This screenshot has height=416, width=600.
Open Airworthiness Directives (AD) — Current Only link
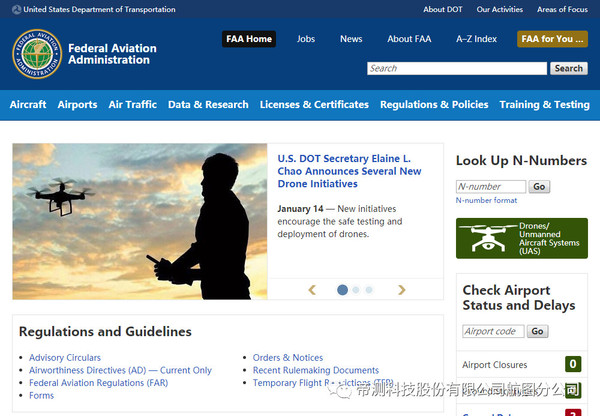click(120, 370)
